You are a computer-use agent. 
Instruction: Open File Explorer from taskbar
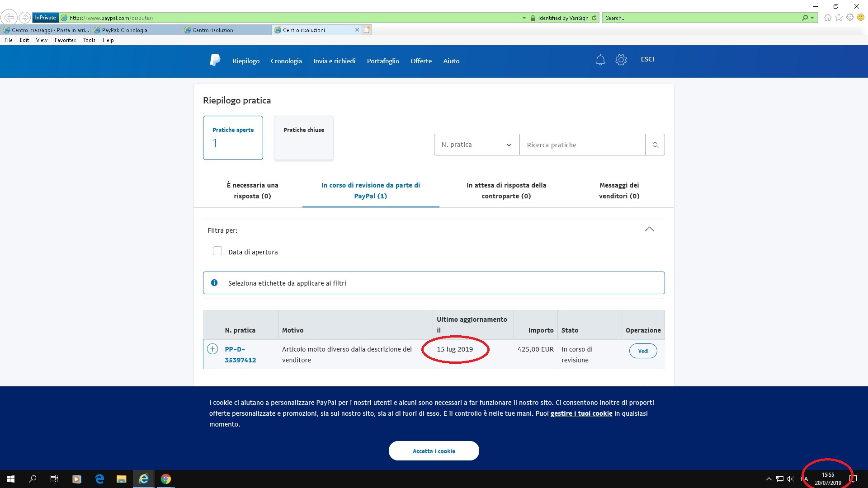tap(121, 479)
